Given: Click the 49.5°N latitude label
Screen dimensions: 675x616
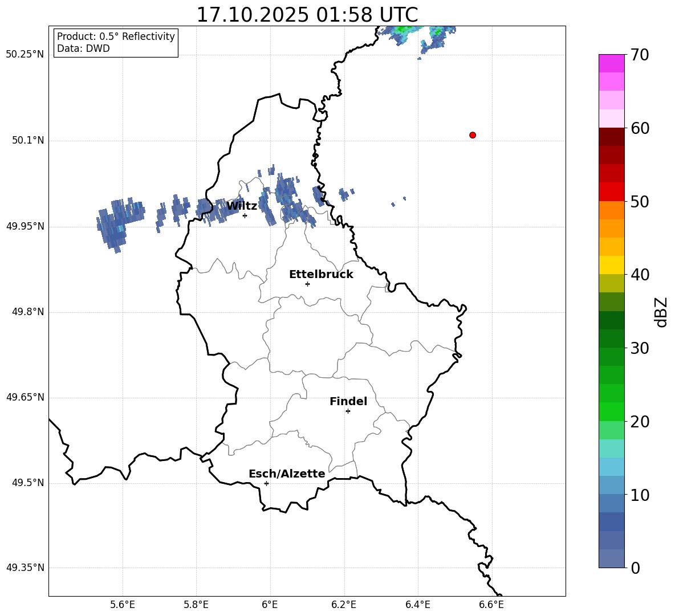Looking at the screenshot, I should coord(28,483).
